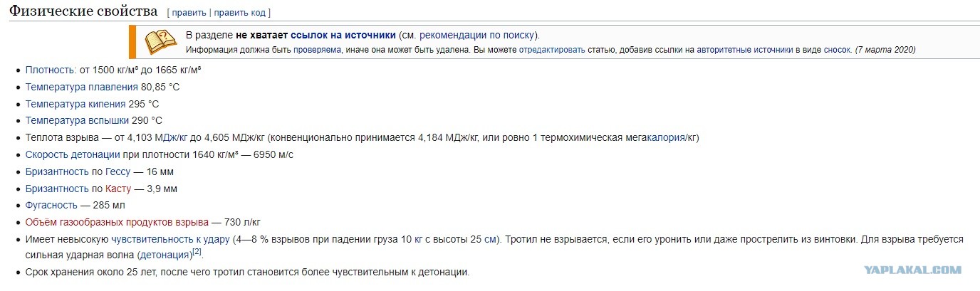Open the "отредактировать" link
980x291 pixels.
point(552,50)
